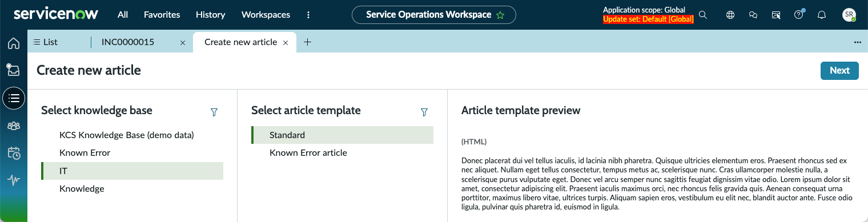Image resolution: width=868 pixels, height=222 pixels.
Task: Select the Known Error article template
Action: [342, 153]
